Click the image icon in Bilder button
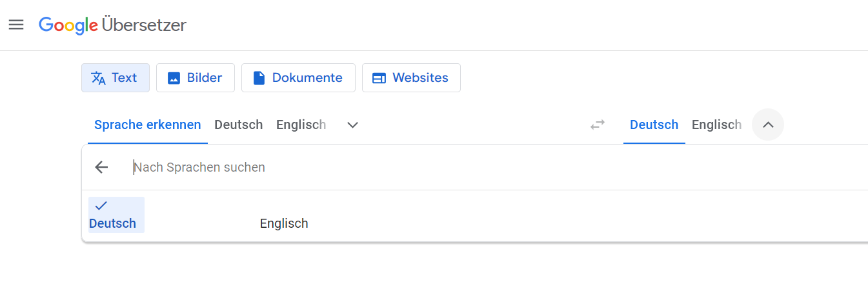Viewport: 868px width, 291px height. [x=174, y=78]
